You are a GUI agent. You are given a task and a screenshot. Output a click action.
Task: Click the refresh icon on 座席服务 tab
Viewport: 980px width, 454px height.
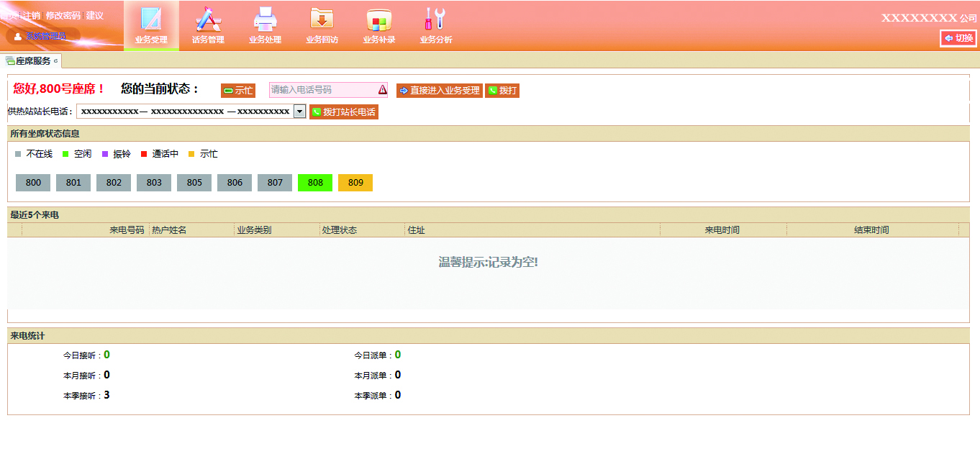pos(56,61)
